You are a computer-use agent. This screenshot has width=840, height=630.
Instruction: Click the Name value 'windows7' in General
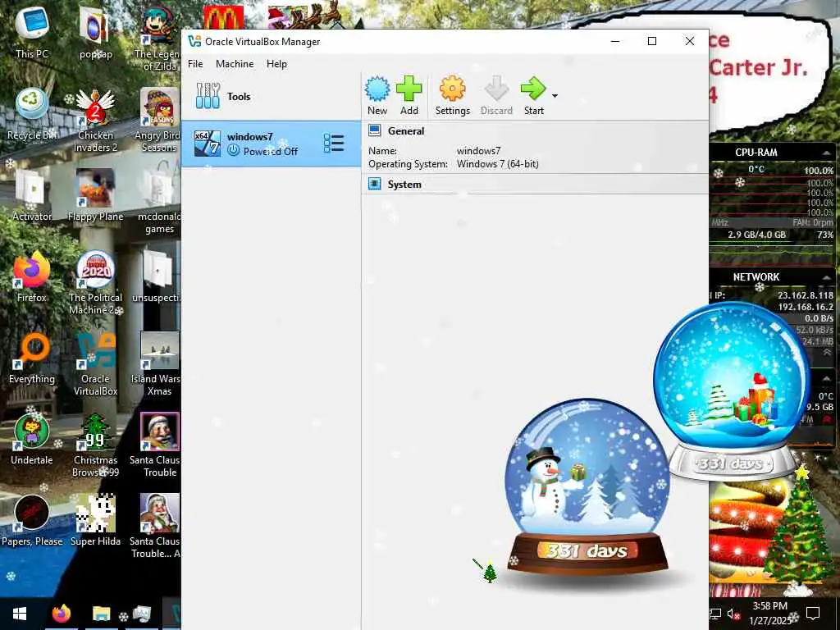coord(478,151)
